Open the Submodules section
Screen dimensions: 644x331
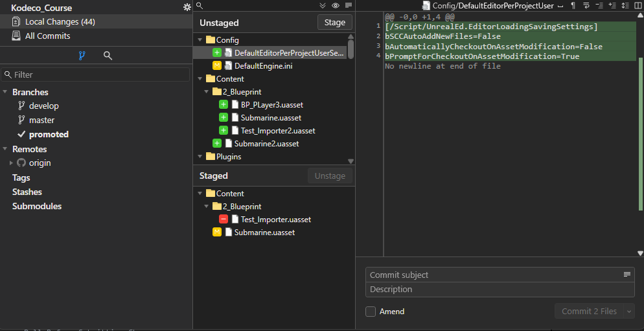coord(37,206)
